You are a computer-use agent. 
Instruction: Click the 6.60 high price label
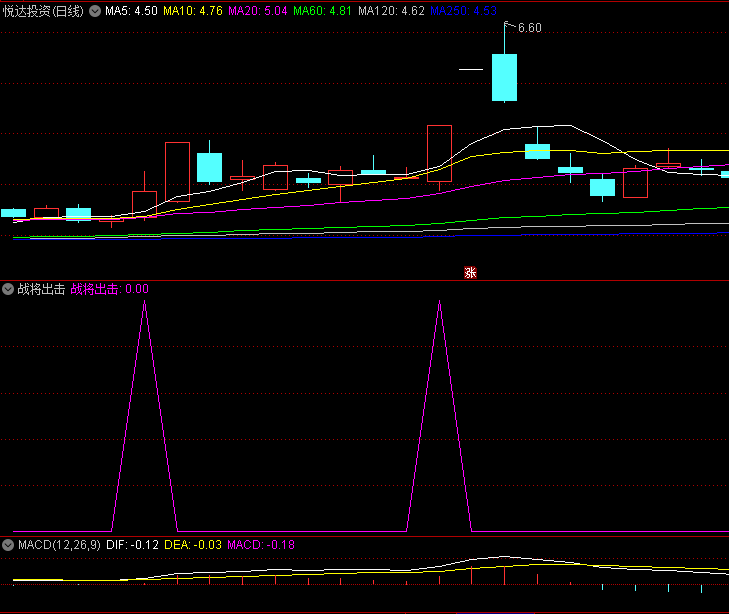click(x=530, y=28)
